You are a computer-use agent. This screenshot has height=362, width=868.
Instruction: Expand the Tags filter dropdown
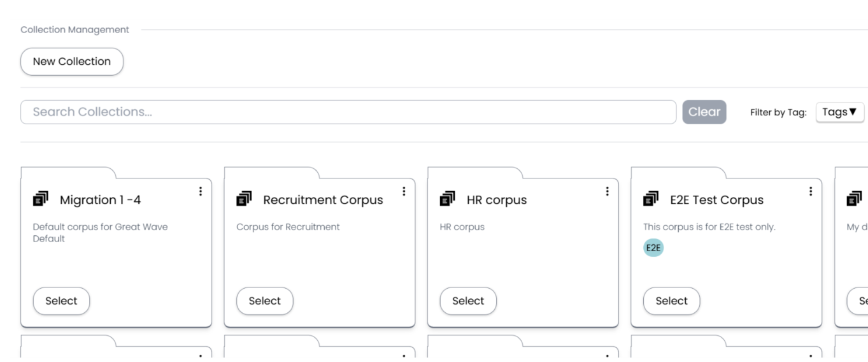click(839, 112)
